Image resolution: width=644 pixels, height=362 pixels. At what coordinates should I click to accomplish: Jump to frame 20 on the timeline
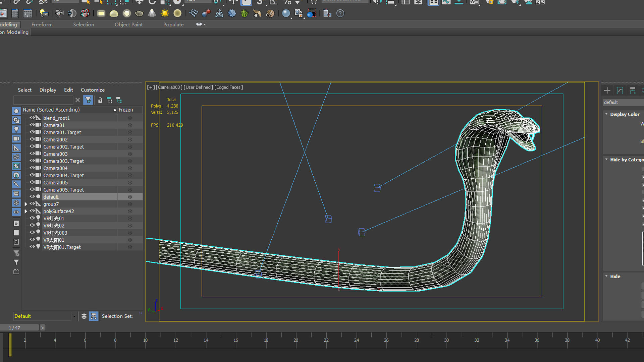(296, 340)
